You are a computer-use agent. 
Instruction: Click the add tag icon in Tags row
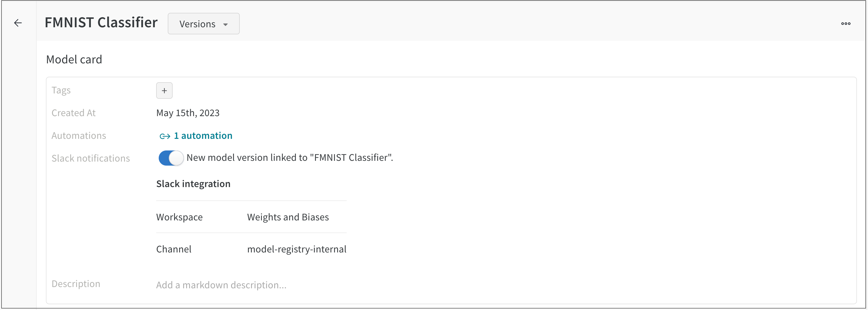click(x=164, y=90)
